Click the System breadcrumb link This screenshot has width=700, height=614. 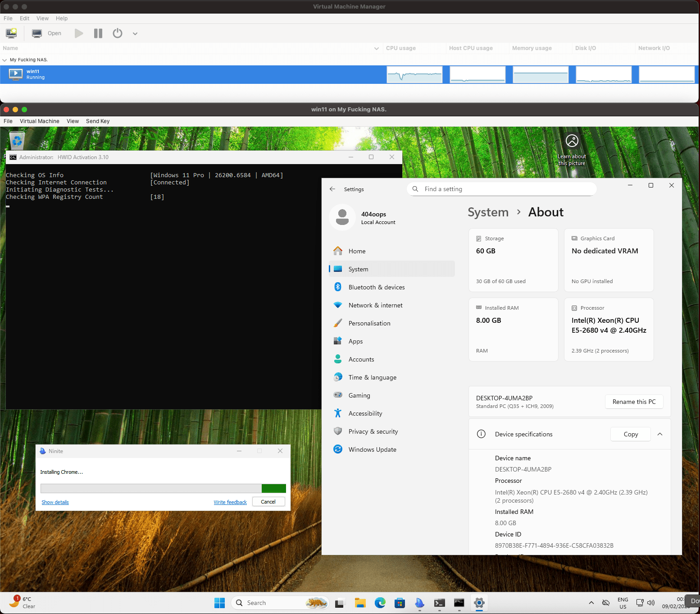(x=488, y=212)
